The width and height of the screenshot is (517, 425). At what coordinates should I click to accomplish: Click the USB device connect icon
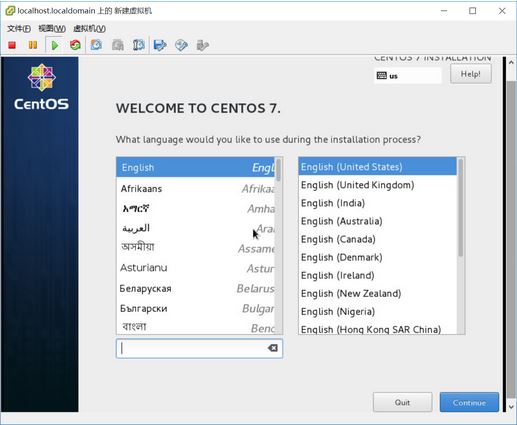click(202, 45)
